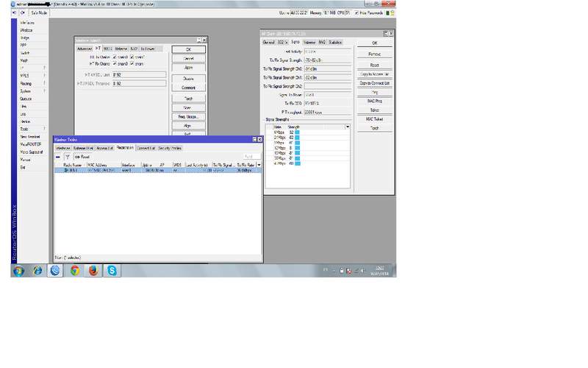Open the Statistics tab in AP Client window
Viewport: 588px width, 368px height.
point(335,43)
